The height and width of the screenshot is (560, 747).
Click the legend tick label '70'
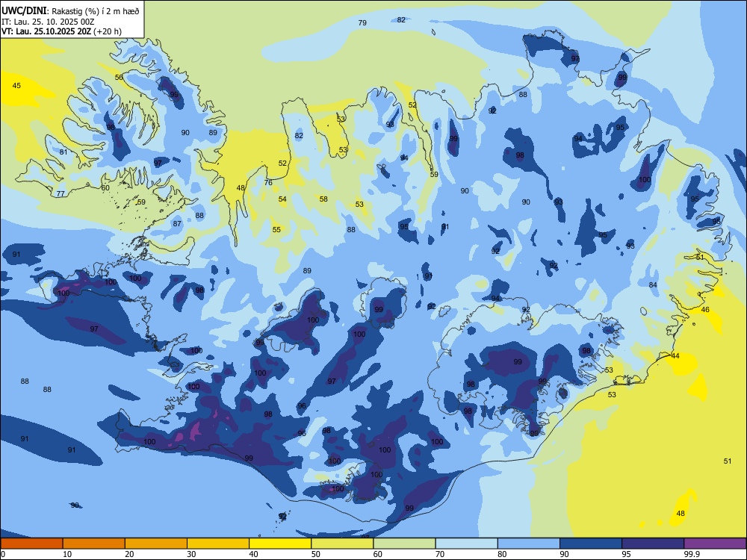pyautogui.click(x=440, y=554)
